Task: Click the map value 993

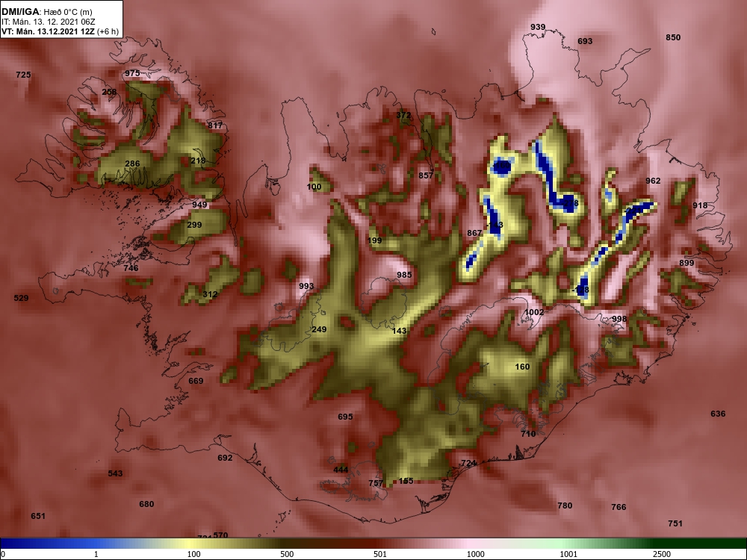Action: [306, 286]
